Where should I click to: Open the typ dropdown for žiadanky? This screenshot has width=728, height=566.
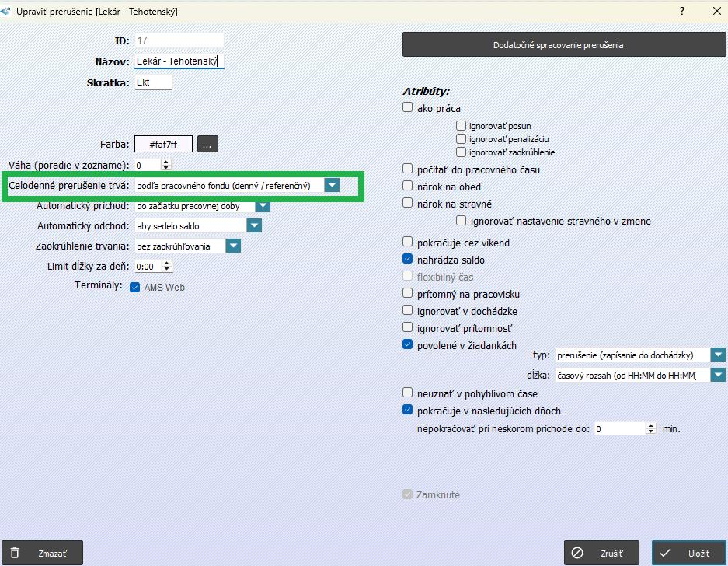tap(718, 355)
